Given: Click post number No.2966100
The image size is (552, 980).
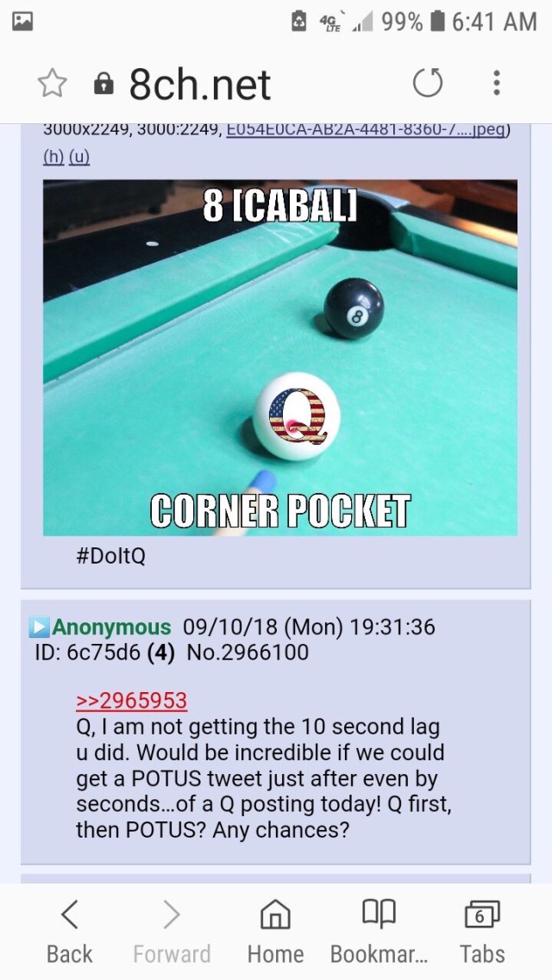Looking at the screenshot, I should point(248,652).
